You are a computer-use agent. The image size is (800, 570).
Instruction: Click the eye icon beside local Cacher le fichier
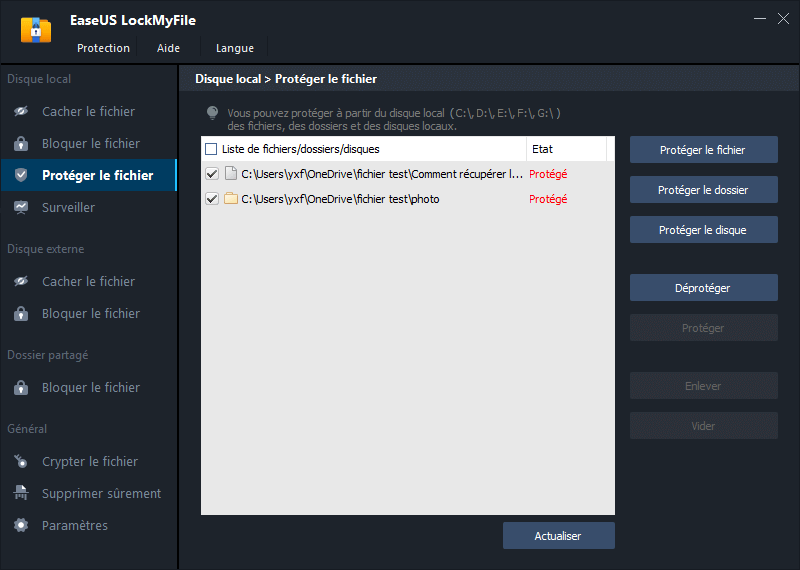21,111
